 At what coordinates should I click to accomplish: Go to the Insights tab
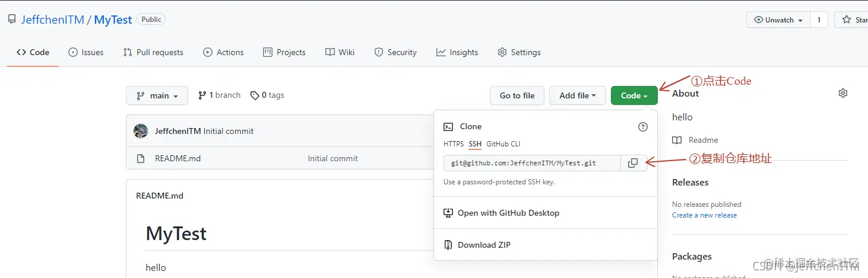(457, 52)
